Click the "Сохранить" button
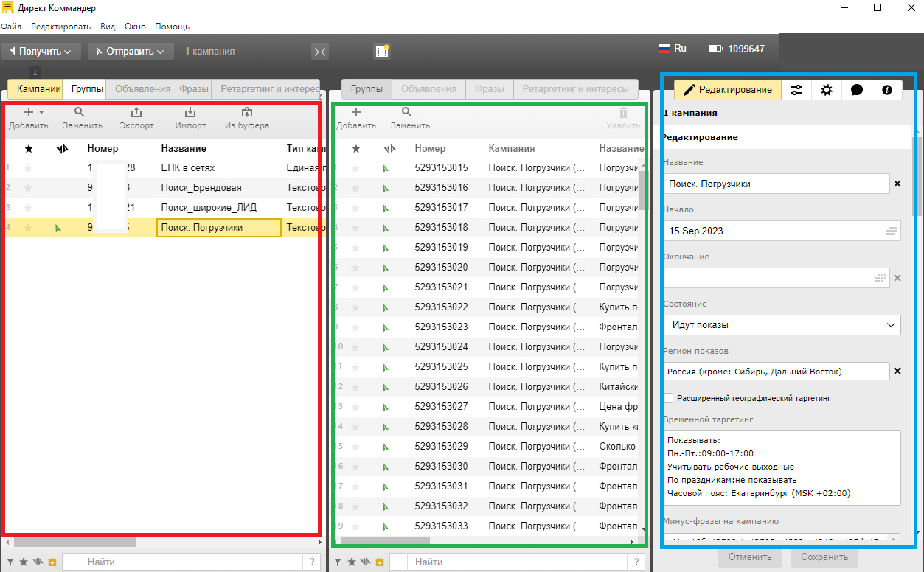 [x=824, y=557]
